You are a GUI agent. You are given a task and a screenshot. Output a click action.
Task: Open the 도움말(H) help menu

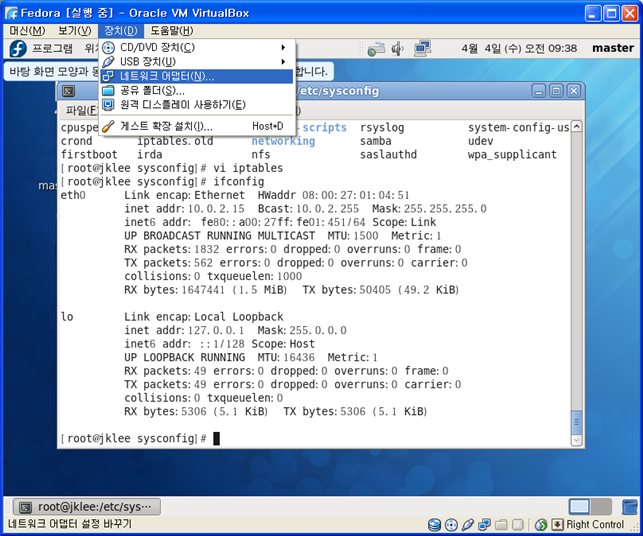[171, 30]
